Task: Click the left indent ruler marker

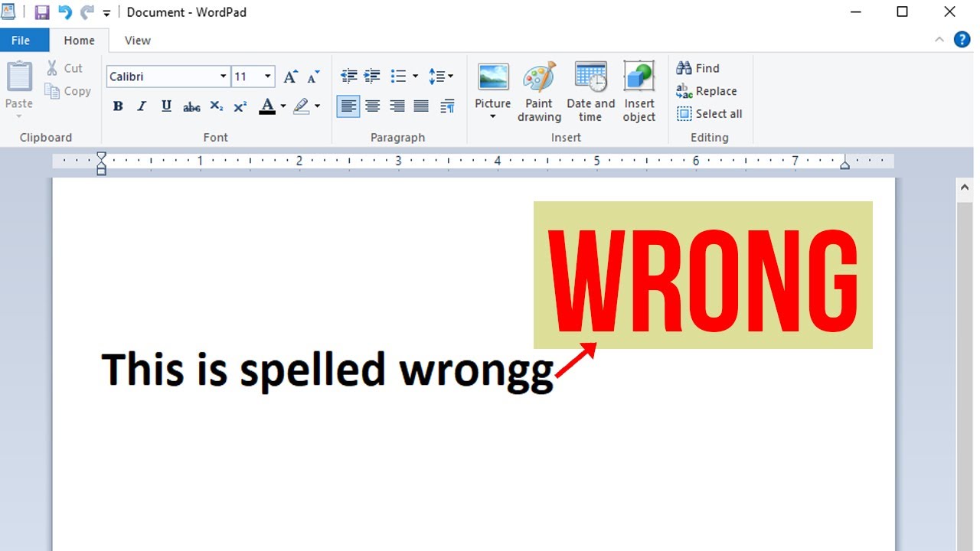Action: (x=101, y=163)
